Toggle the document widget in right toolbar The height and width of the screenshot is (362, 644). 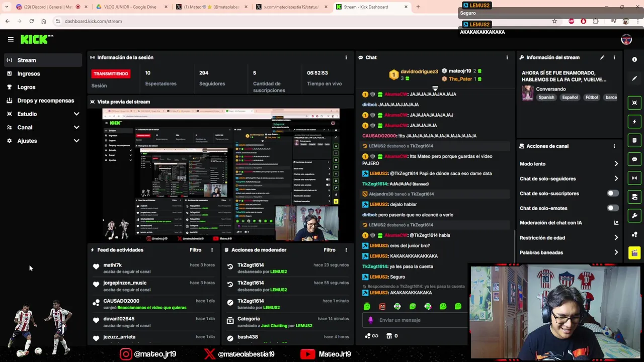(634, 140)
